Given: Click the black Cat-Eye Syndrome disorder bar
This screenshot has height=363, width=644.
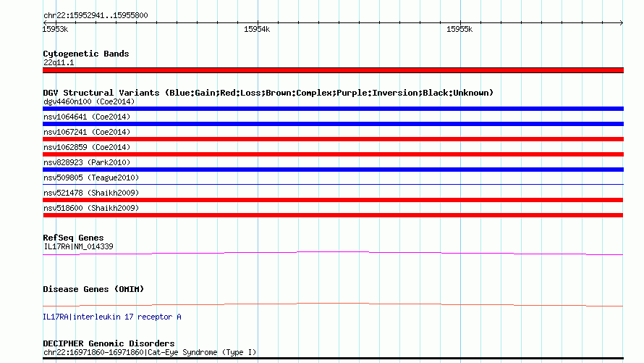Looking at the screenshot, I should point(333,359).
